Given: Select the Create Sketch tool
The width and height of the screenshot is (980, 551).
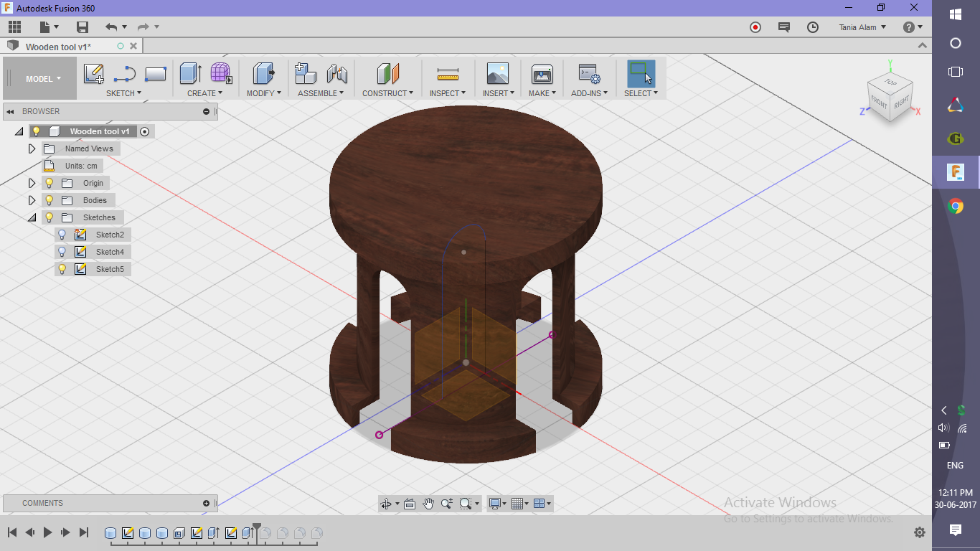Looking at the screenshot, I should point(94,73).
